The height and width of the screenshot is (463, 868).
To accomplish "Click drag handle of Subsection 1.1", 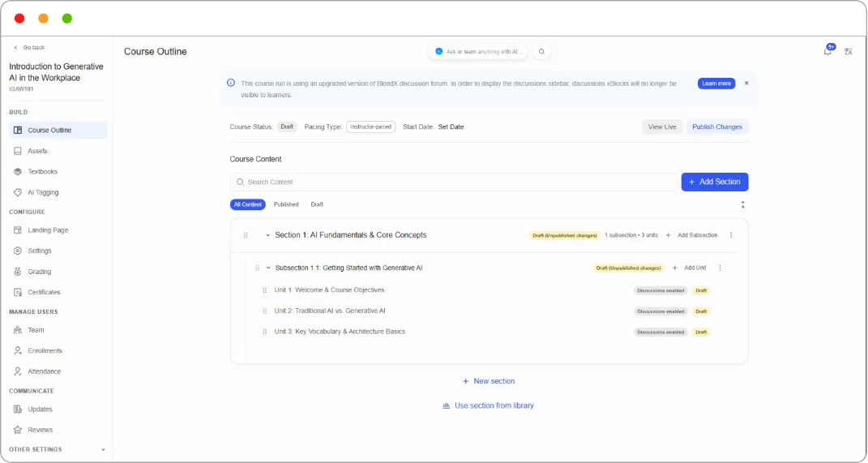I will 258,268.
